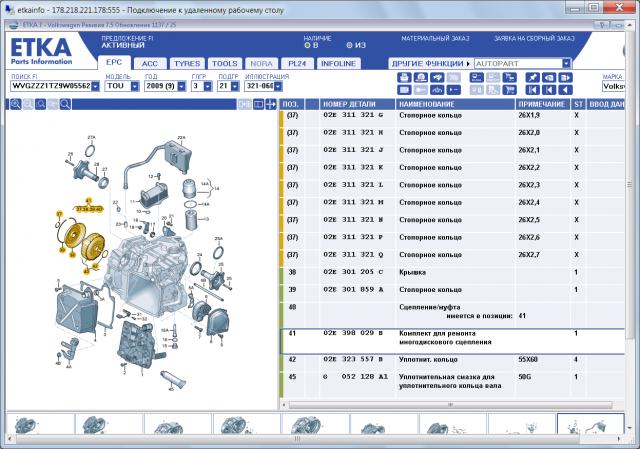Open the first illustration thumbnail in the strip
Image resolution: width=640 pixels, height=449 pixels.
point(40,424)
